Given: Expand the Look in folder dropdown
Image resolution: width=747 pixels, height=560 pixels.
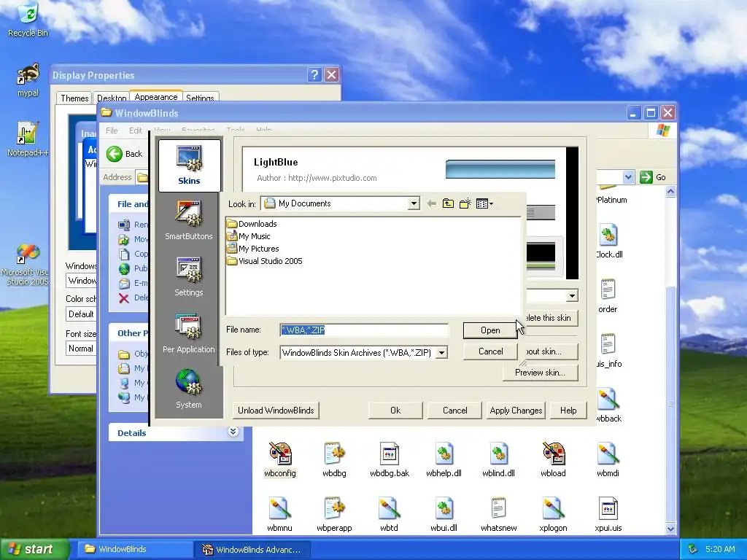Looking at the screenshot, I should point(414,204).
